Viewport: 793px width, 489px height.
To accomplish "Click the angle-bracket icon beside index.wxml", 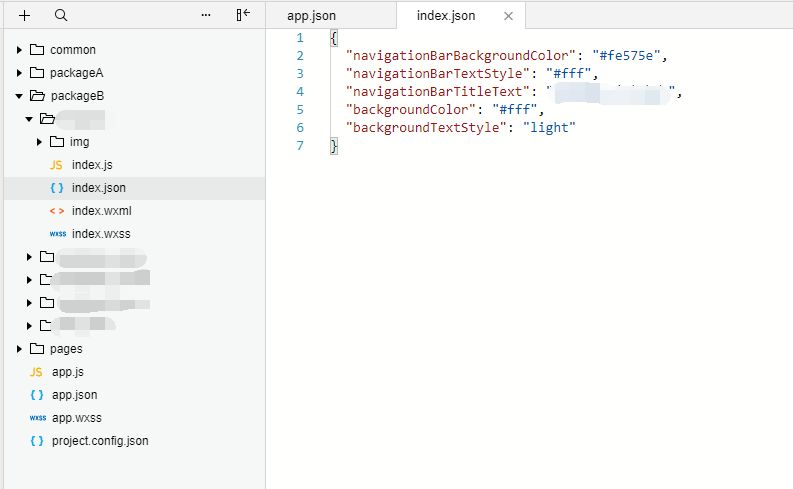I will [57, 211].
